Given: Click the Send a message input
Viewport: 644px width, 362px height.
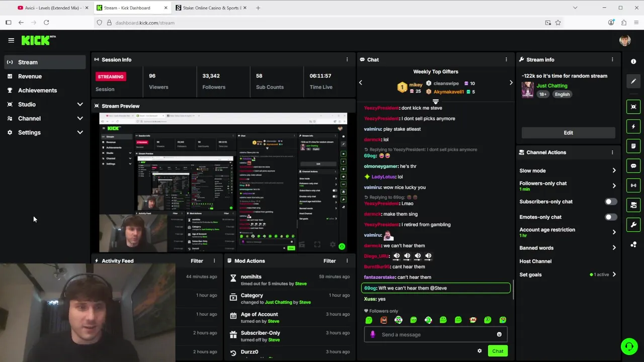Looking at the screenshot, I should (x=437, y=334).
